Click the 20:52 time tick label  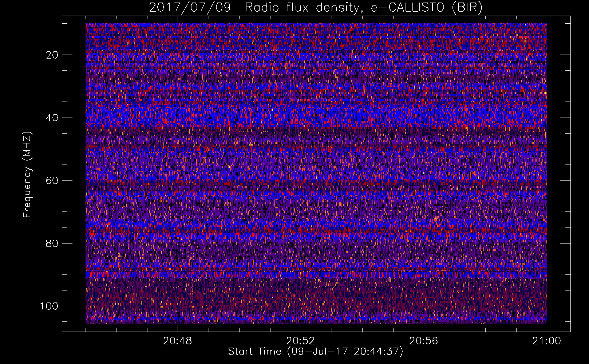(x=300, y=341)
